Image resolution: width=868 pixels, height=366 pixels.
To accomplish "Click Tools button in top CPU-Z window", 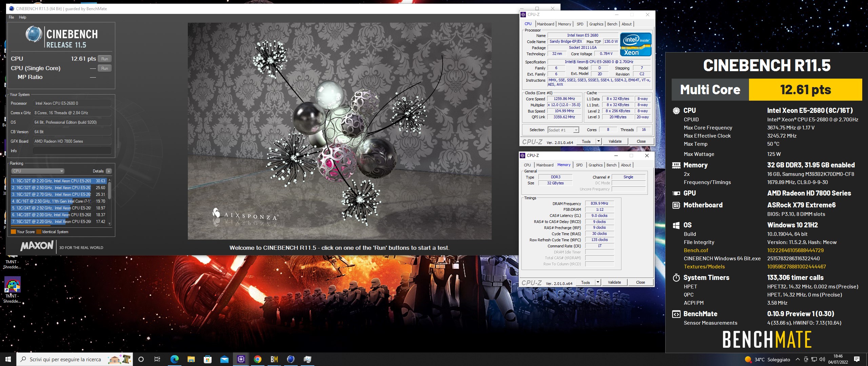I will pyautogui.click(x=586, y=141).
